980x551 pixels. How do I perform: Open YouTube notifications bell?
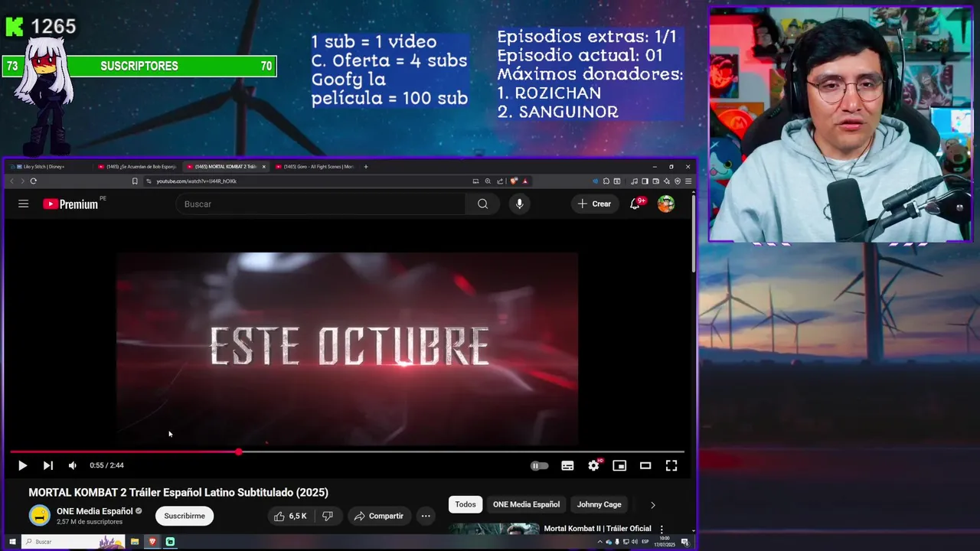(635, 204)
